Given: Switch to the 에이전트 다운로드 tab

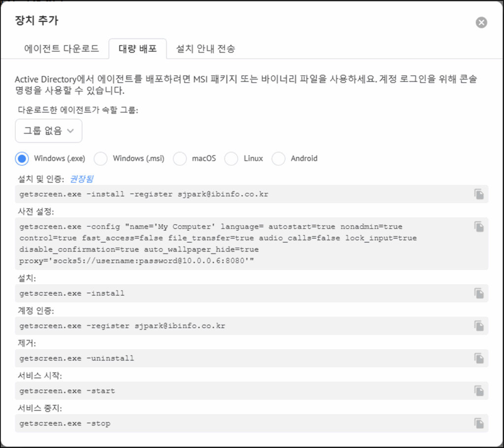Looking at the screenshot, I should point(62,49).
